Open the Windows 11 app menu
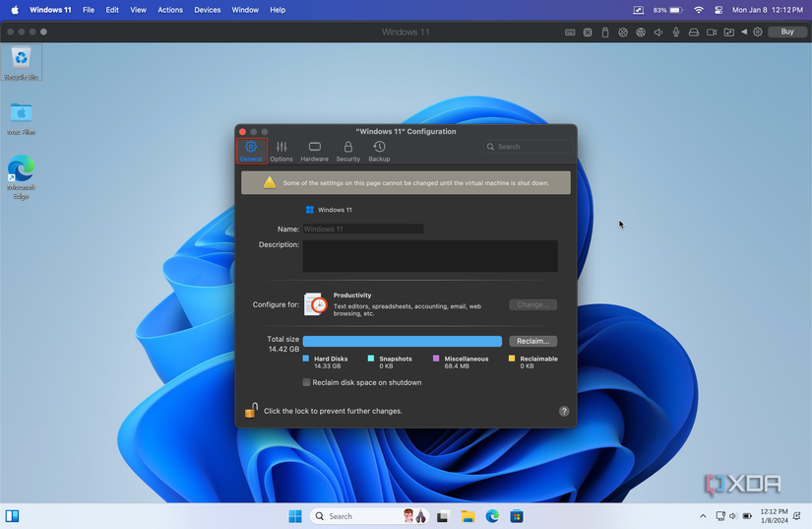This screenshot has height=529, width=812. coord(50,10)
